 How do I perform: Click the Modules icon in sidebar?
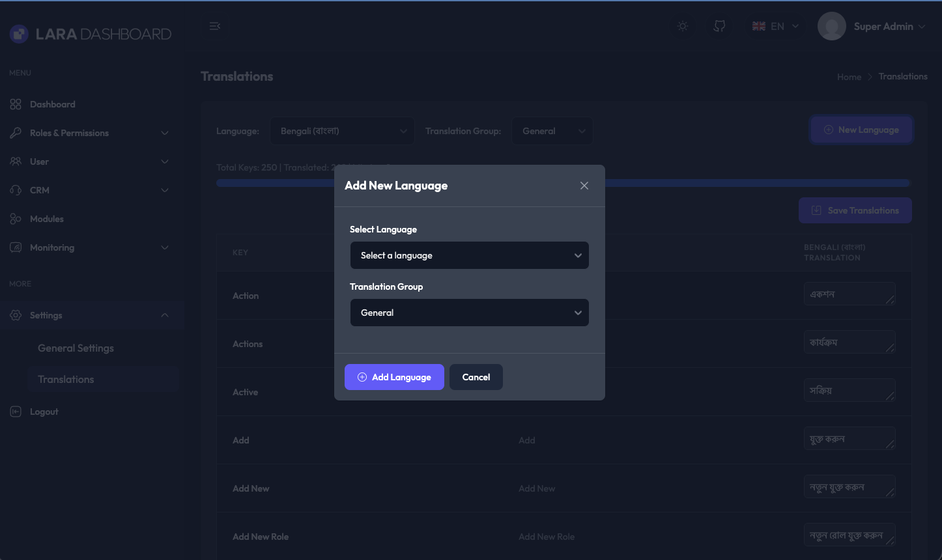coord(16,219)
